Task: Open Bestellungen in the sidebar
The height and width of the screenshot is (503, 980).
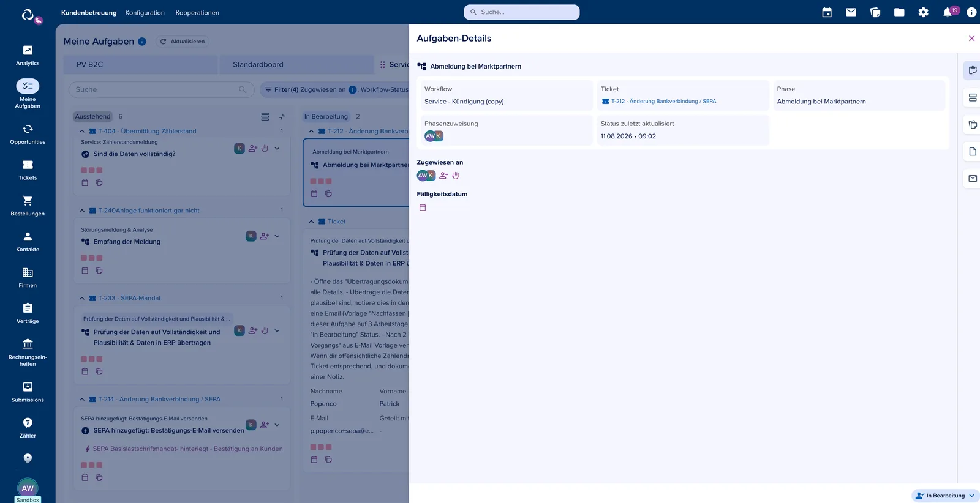Action: pos(28,206)
